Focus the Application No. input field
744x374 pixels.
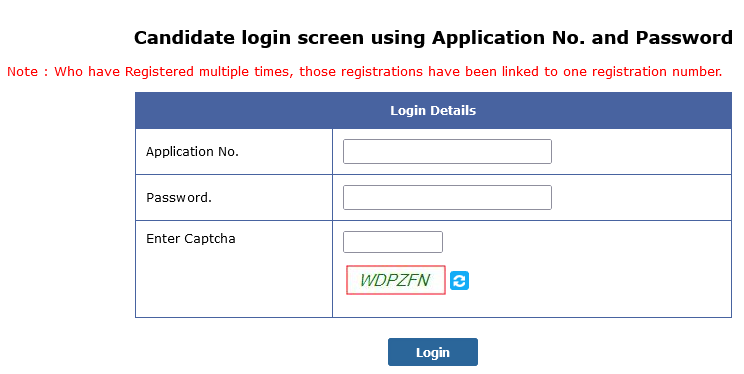(x=447, y=151)
